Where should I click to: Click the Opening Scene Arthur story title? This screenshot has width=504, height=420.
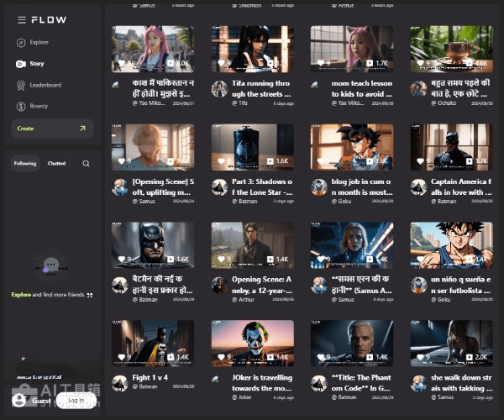coord(261,284)
